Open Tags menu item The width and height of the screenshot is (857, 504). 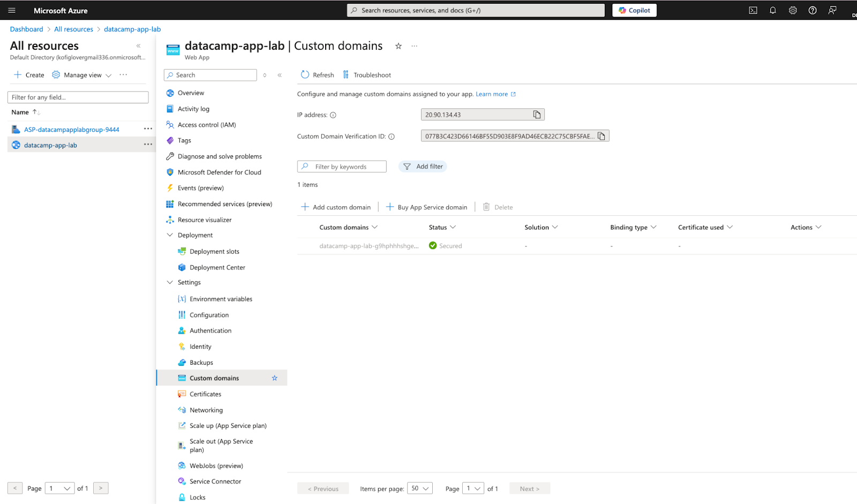point(184,140)
